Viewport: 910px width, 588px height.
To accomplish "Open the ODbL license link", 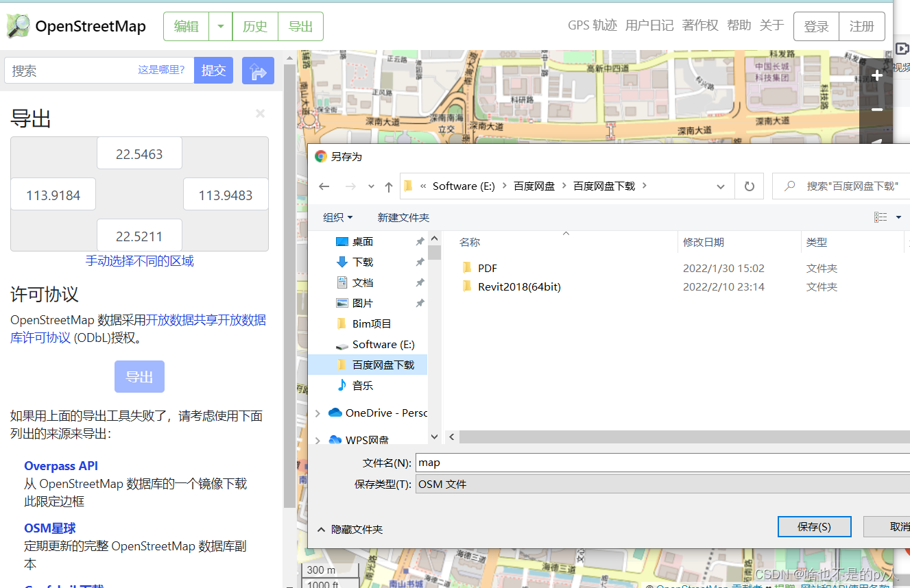I will [138, 328].
